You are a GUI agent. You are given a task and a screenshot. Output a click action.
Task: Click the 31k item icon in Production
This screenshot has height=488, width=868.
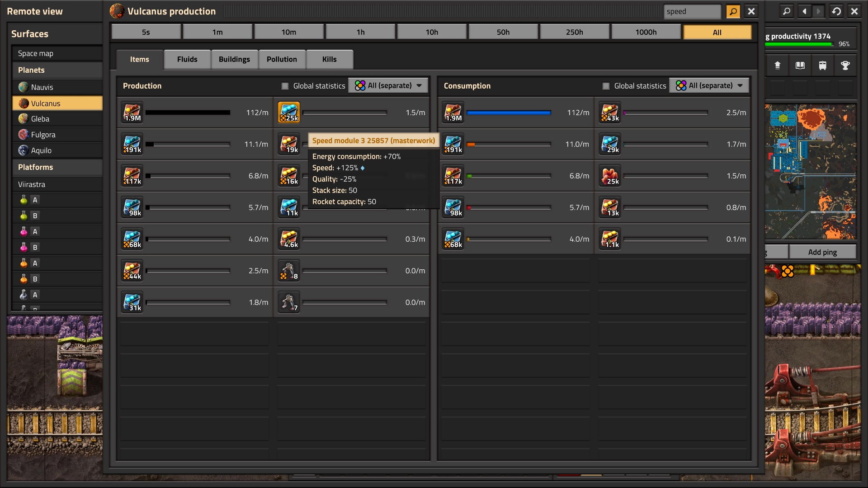point(132,302)
